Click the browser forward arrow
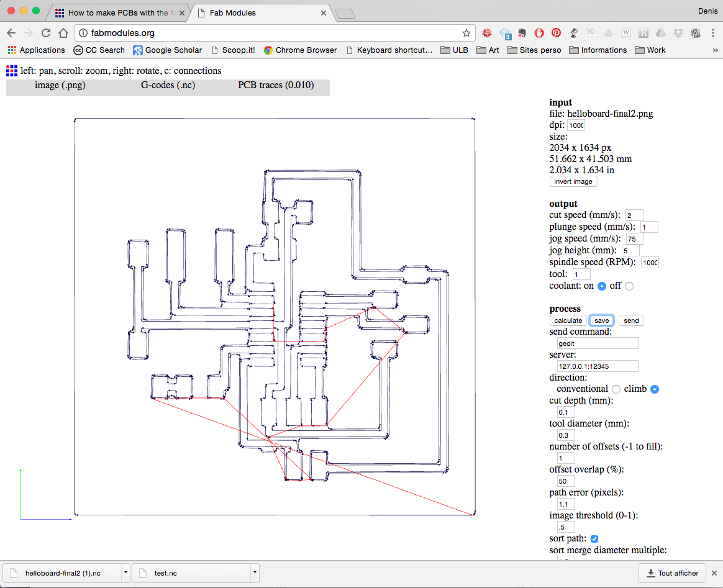Screen dimensions: 723x588 [29, 33]
